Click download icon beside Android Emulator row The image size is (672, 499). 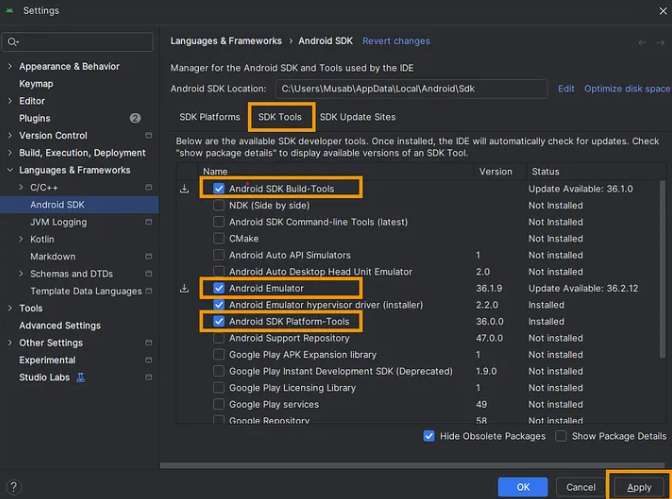coord(184,288)
